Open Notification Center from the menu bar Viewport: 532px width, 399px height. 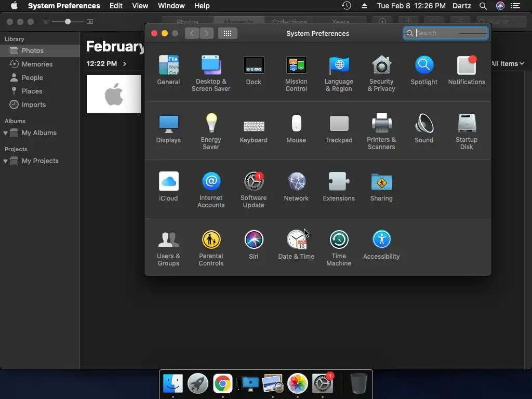click(516, 6)
